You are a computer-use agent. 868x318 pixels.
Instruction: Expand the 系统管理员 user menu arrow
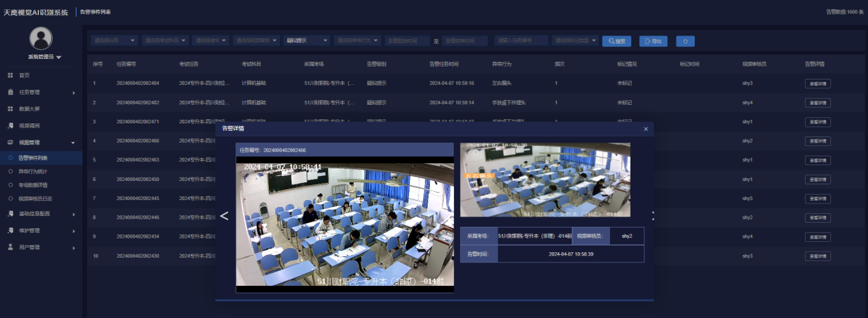[x=59, y=58]
